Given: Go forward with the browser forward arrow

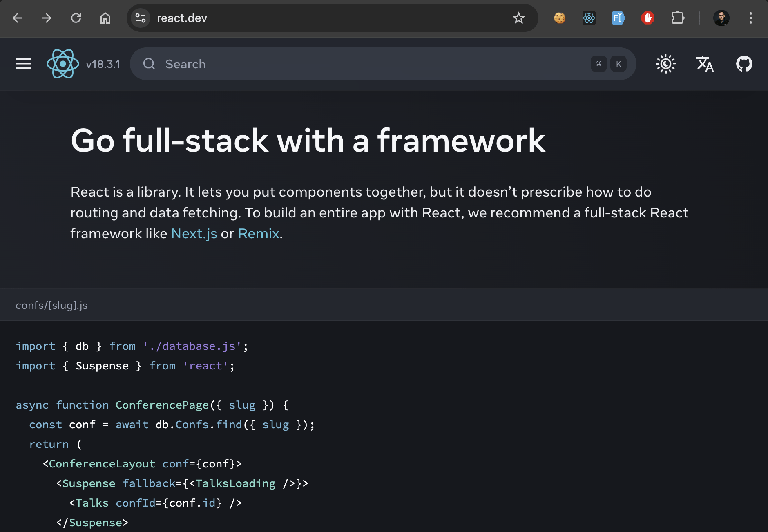Looking at the screenshot, I should (x=47, y=18).
